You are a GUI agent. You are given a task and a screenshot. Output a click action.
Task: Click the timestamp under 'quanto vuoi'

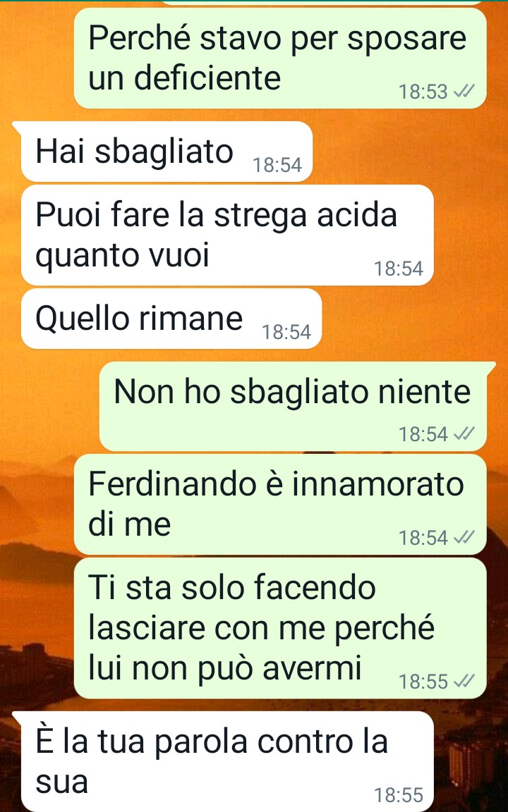coord(399,269)
